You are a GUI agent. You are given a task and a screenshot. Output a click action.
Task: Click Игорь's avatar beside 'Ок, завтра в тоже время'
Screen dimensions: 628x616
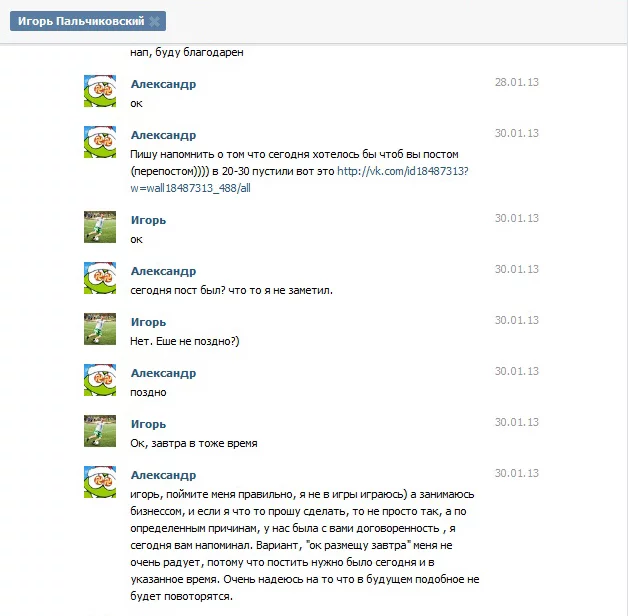coord(100,431)
